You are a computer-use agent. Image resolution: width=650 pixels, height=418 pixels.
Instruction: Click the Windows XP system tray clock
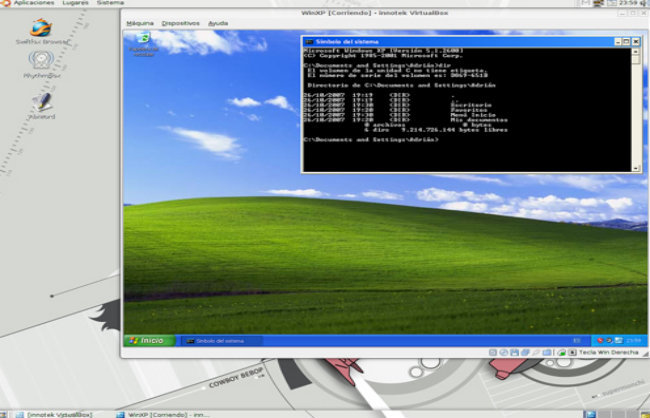coord(635,341)
